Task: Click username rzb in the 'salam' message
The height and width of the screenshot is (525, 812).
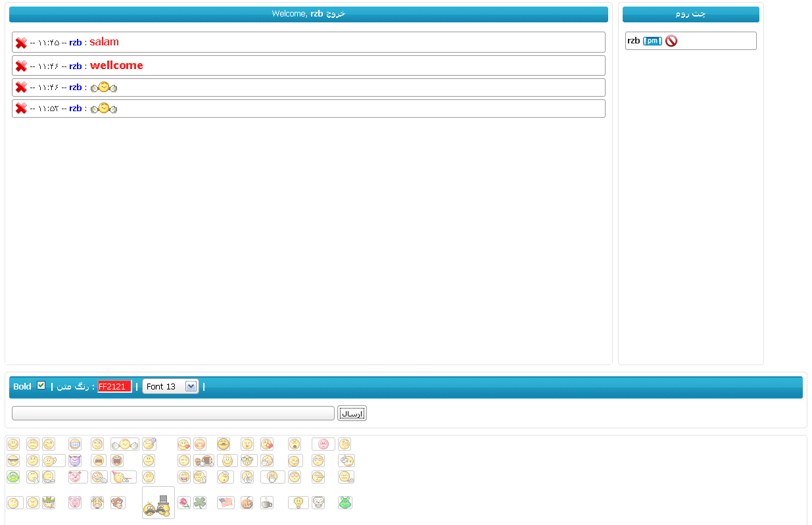Action: coord(75,43)
